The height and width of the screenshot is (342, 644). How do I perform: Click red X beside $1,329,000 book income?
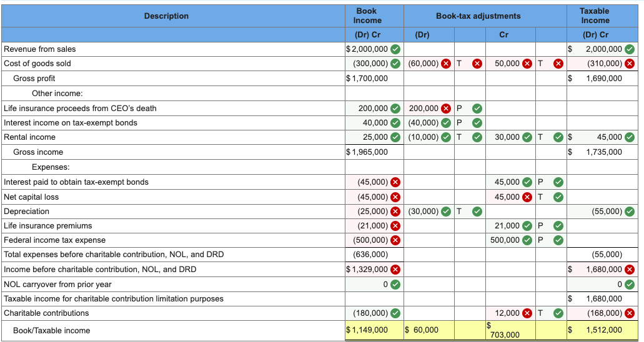(x=395, y=270)
